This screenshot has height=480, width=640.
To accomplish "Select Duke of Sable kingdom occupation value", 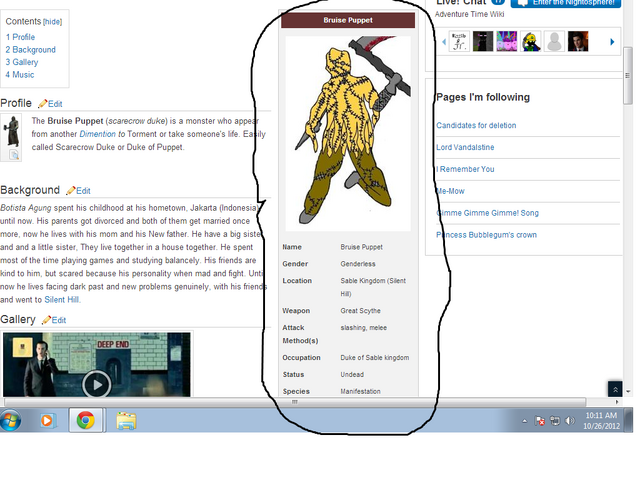I will tap(375, 358).
